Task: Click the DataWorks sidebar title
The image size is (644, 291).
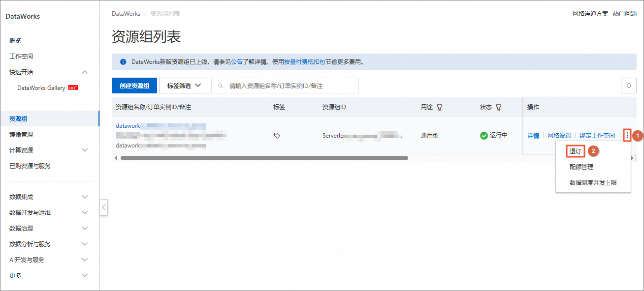Action: (x=23, y=16)
